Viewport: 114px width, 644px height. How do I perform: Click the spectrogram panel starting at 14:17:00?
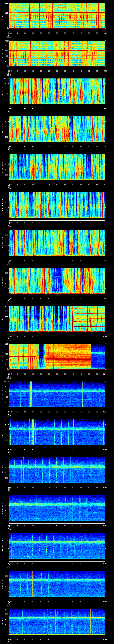57,622
